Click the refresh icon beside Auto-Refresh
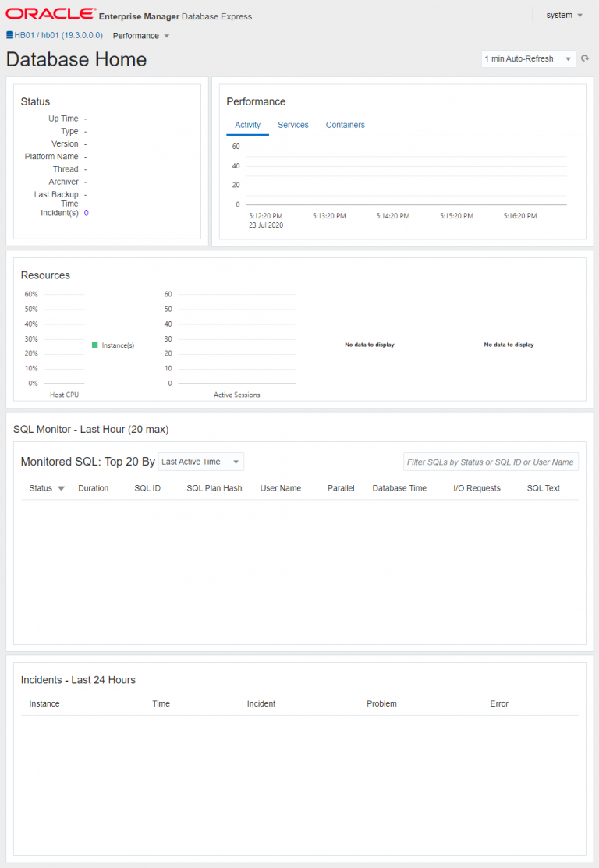This screenshot has height=868, width=599. (585, 58)
